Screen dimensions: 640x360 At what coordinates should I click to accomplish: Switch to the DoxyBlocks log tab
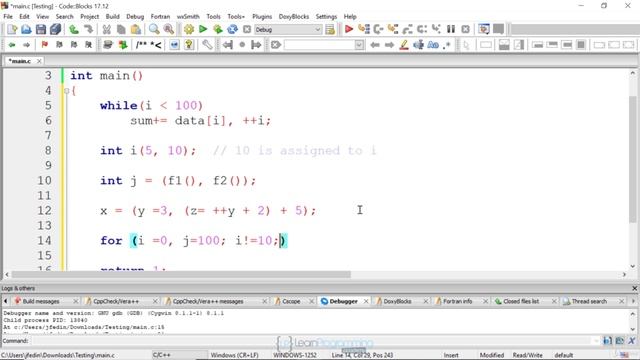tap(397, 301)
